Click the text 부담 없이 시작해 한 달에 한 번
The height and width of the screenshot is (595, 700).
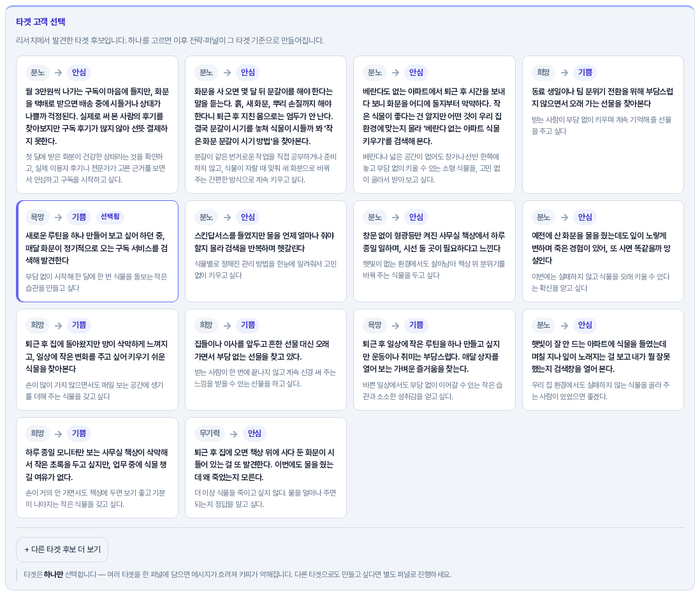click(96, 283)
